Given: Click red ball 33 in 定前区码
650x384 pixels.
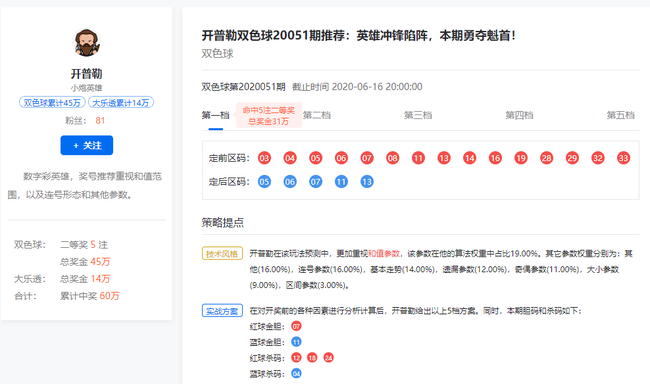Looking at the screenshot, I should (x=623, y=158).
